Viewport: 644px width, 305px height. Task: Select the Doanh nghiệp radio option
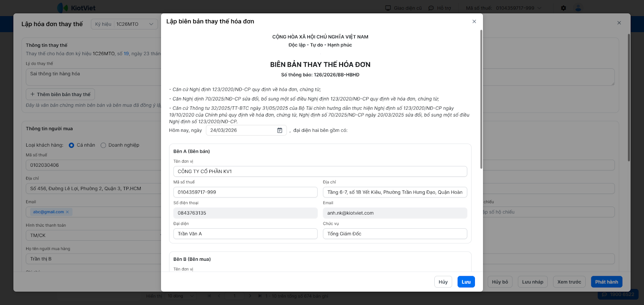(103, 145)
